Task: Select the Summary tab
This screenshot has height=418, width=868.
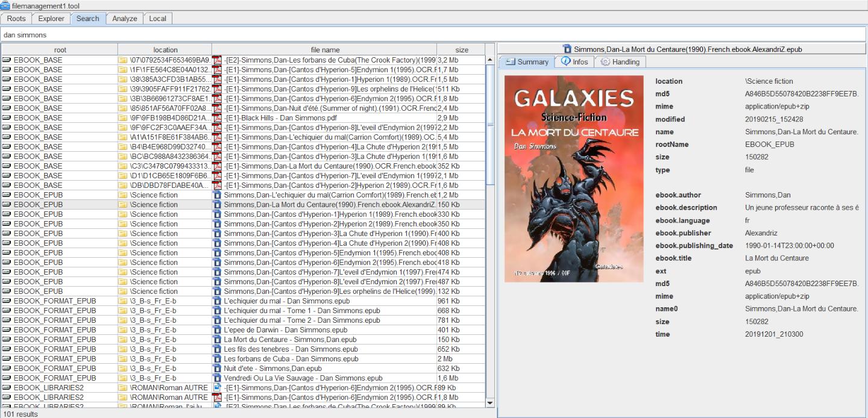Action: tap(527, 61)
